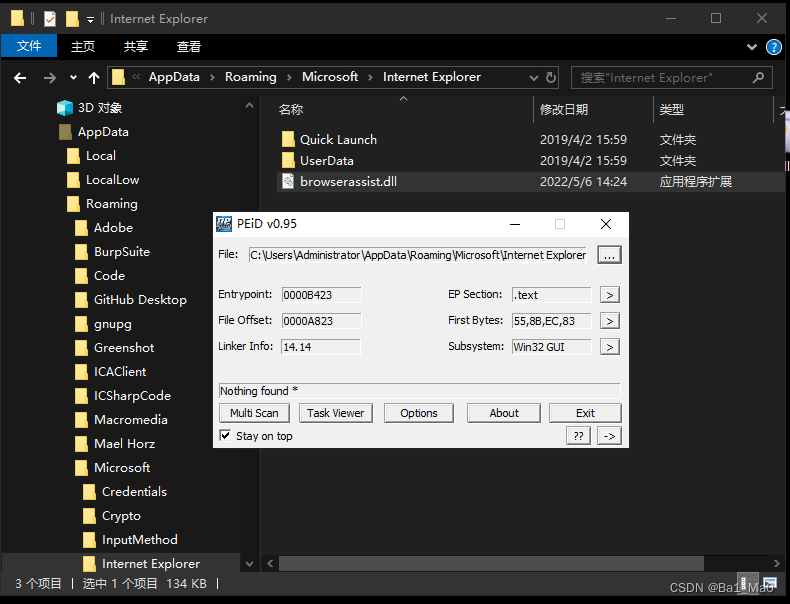This screenshot has width=790, height=604.
Task: Click the new folder title bar icon
Action: [73, 19]
